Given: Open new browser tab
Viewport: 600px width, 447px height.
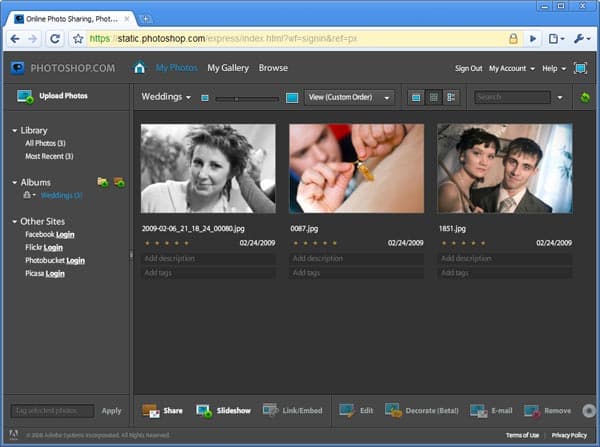Looking at the screenshot, I should (145, 19).
